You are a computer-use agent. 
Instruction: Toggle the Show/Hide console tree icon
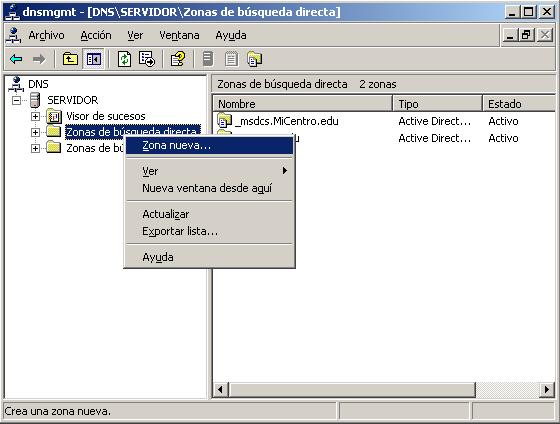click(x=94, y=59)
